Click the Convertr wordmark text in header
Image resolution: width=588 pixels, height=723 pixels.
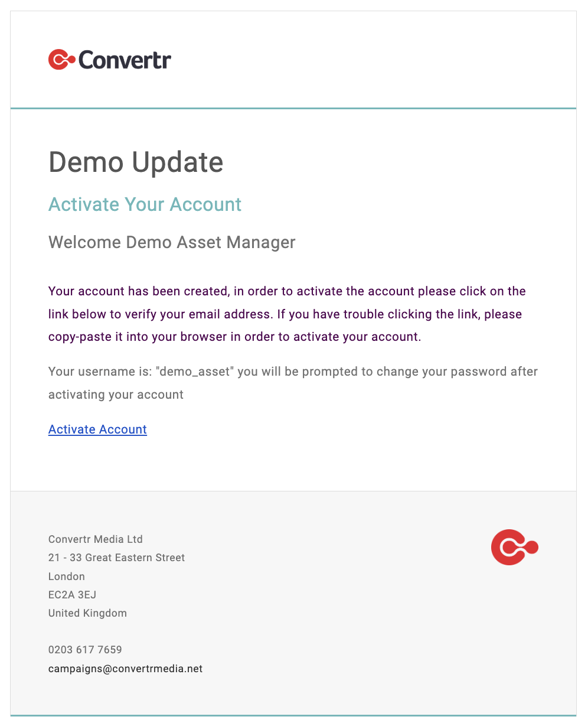pos(125,60)
